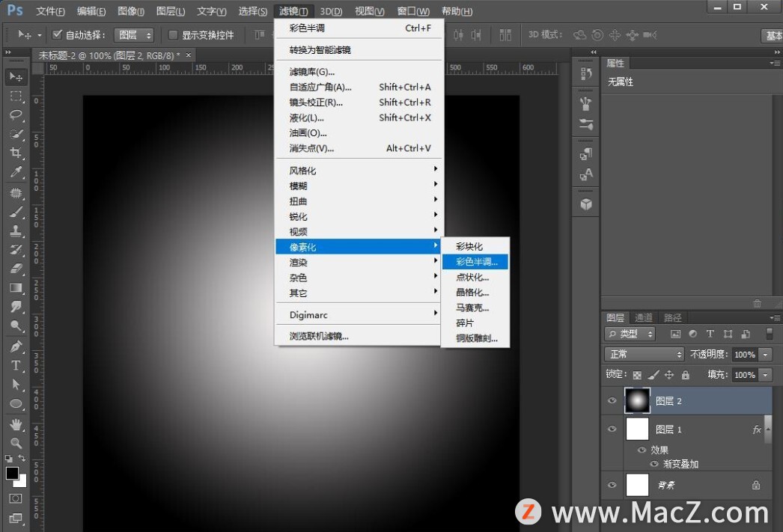This screenshot has width=783, height=532.
Task: Enable the 自动选择 checkbox
Action: 58,34
